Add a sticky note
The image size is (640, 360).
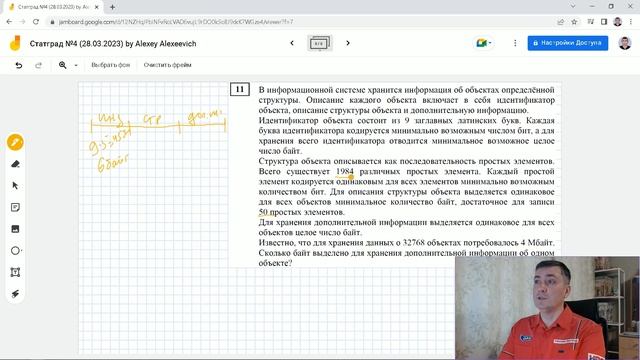coord(15,207)
